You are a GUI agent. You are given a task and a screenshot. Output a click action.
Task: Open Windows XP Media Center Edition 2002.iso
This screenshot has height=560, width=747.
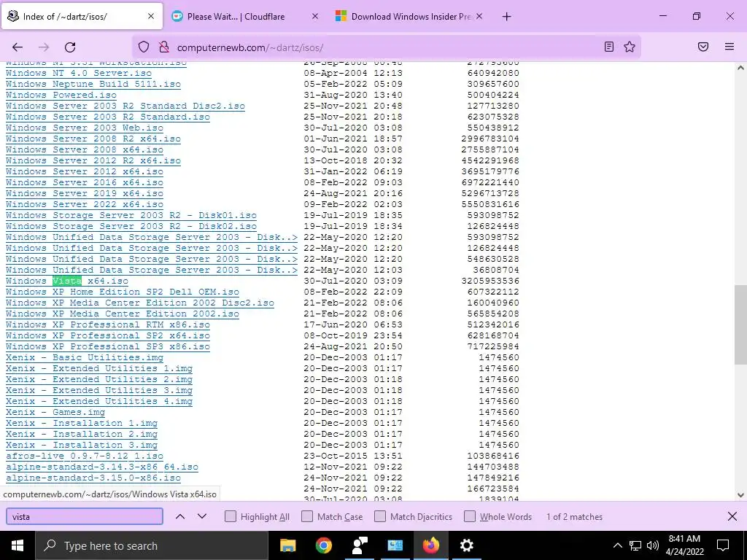point(123,314)
